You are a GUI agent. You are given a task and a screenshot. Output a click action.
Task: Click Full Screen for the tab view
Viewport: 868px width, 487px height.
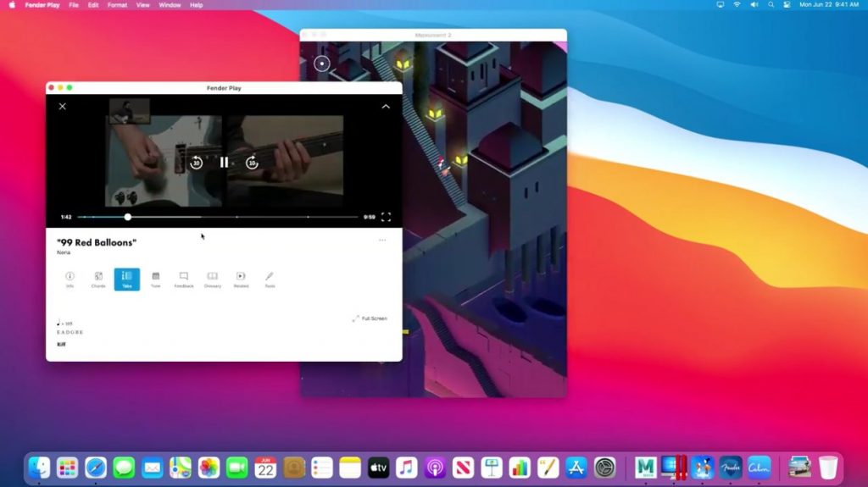pos(370,318)
